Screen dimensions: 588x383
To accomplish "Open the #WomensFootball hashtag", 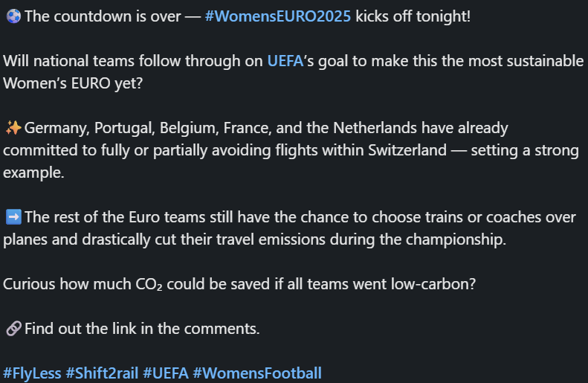I will point(257,373).
